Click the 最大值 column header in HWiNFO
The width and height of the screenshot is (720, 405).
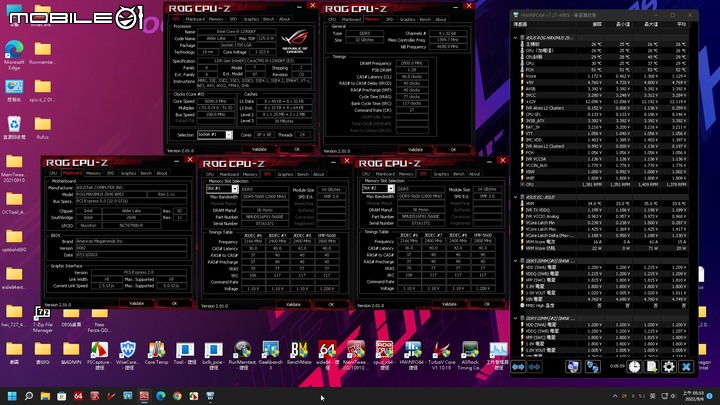(x=651, y=24)
